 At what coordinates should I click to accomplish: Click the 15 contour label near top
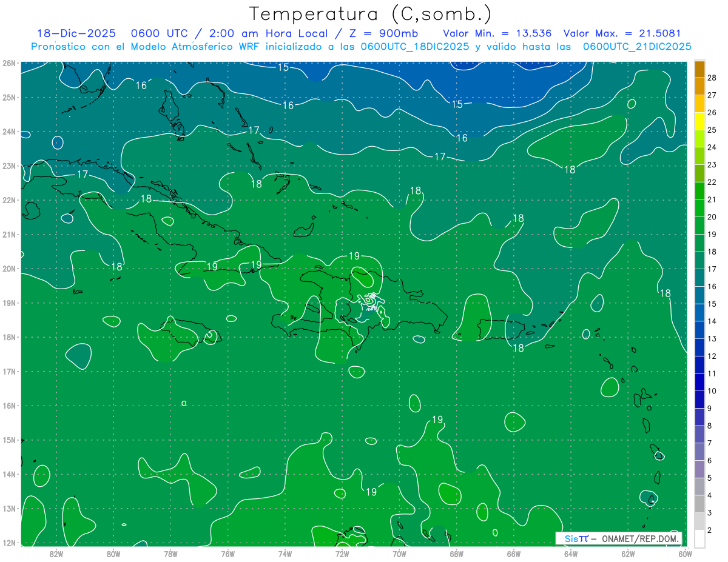283,67
